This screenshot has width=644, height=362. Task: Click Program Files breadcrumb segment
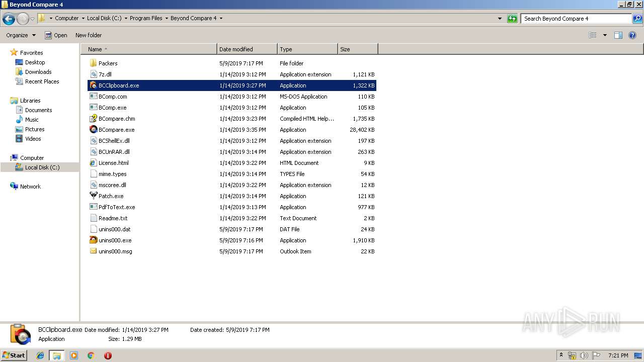coord(146,18)
